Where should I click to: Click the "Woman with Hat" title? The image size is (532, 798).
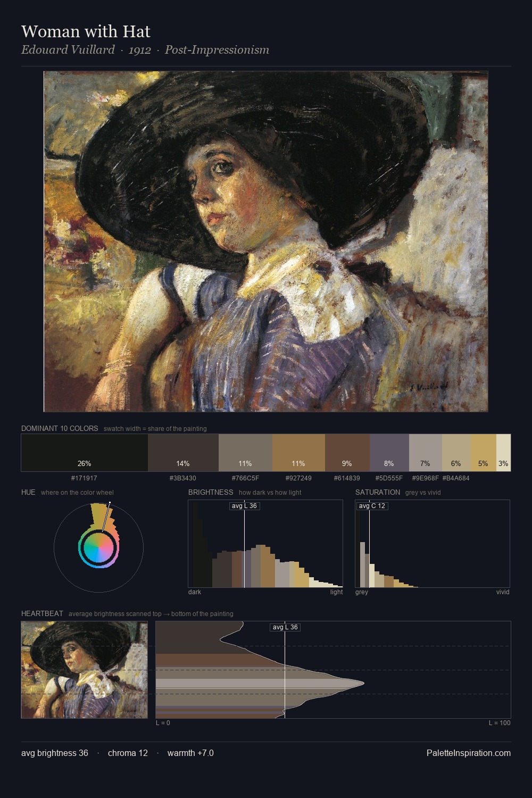pyautogui.click(x=86, y=31)
